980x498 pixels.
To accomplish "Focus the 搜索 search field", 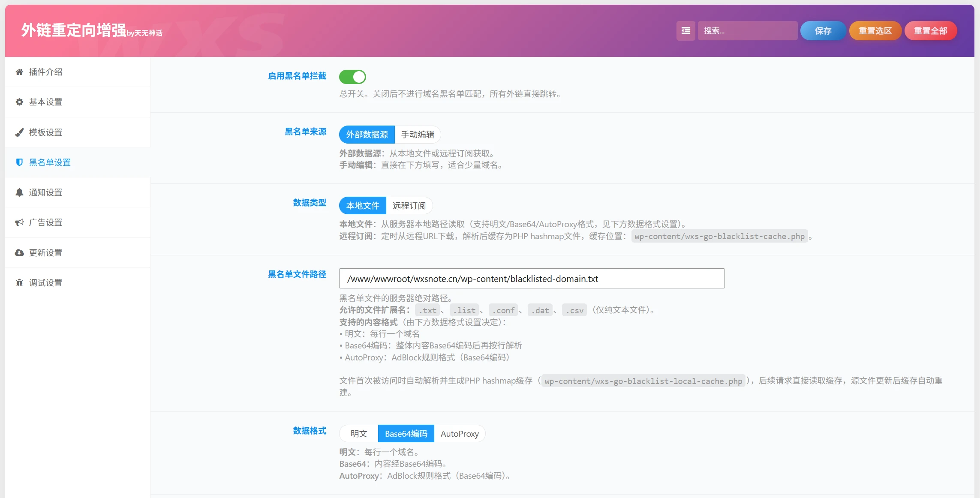I will coord(748,31).
